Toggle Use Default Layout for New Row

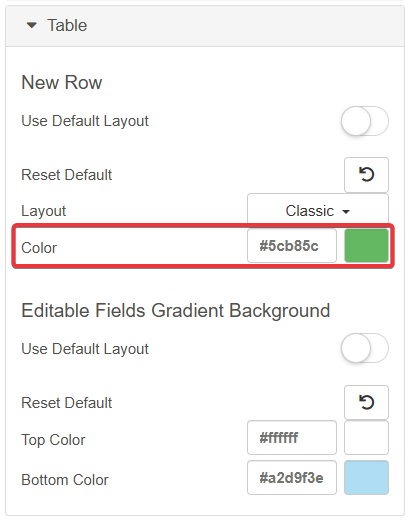(365, 121)
